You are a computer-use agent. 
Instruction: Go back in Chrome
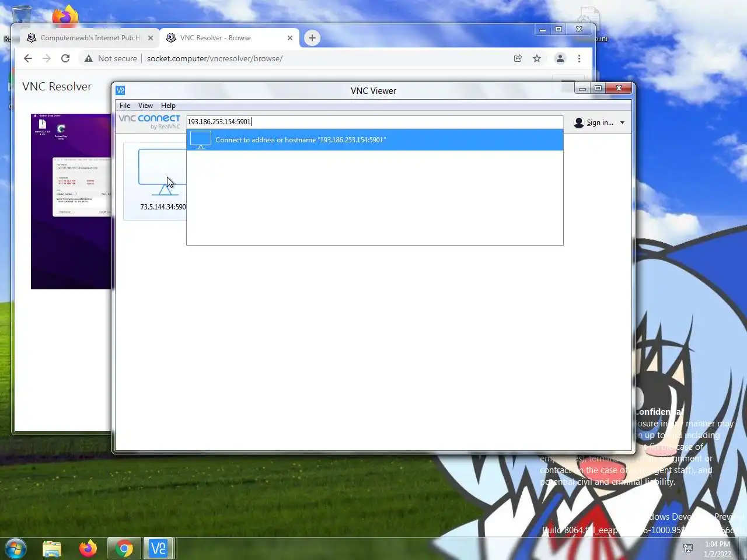[28, 58]
